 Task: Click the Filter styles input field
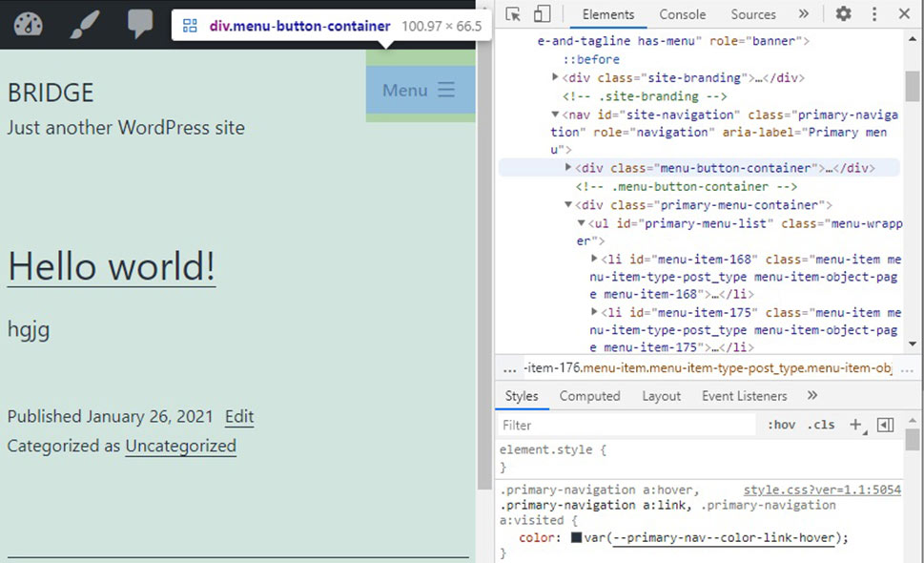627,425
